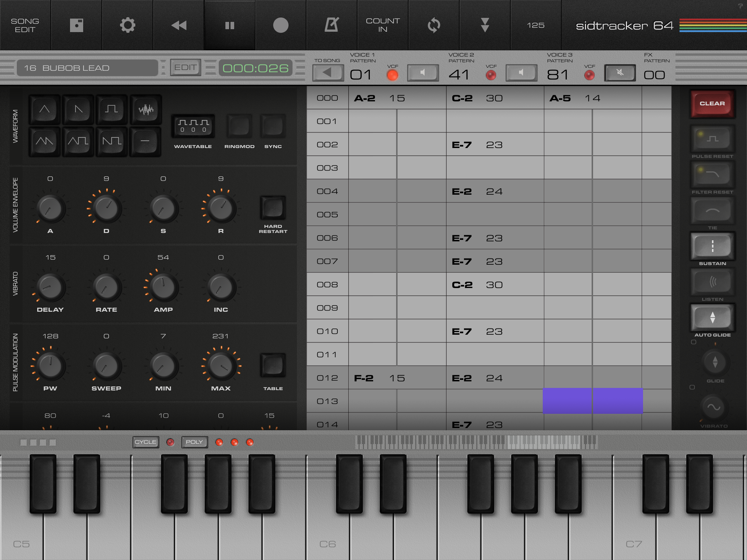Play the C5 piano key
This screenshot has width=747, height=560.
[22, 536]
